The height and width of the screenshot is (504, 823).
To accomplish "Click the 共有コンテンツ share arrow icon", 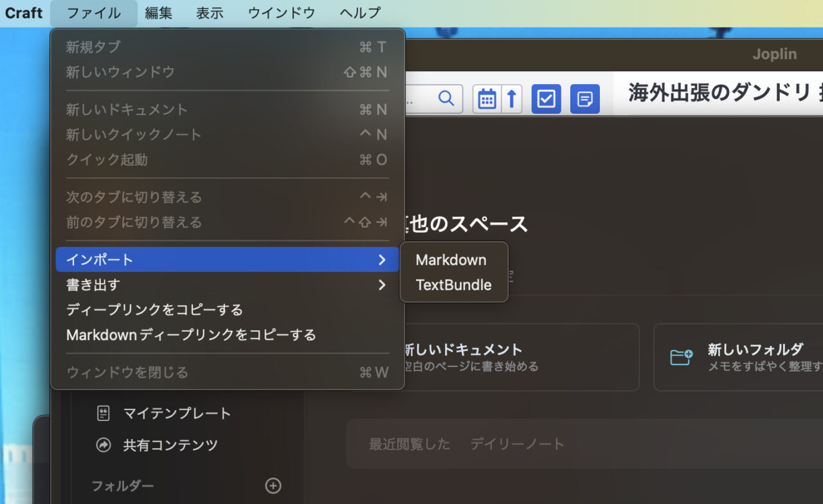I will (104, 445).
